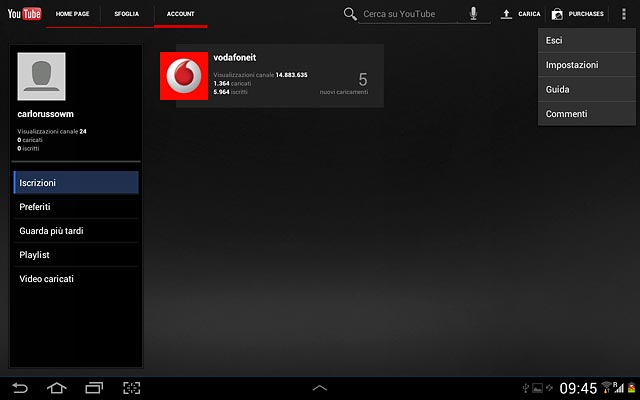Click the 5.964 iscritti statistic
The width and height of the screenshot is (640, 400).
pos(231,92)
